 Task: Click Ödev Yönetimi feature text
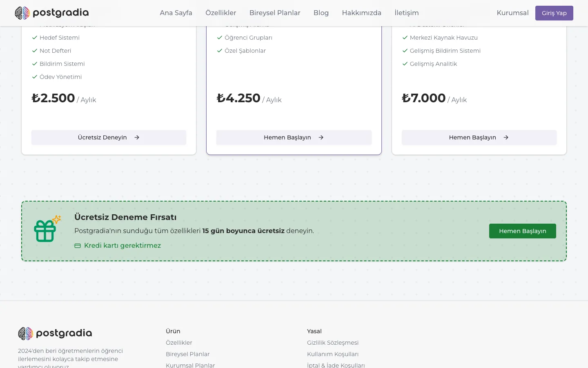[x=60, y=77]
